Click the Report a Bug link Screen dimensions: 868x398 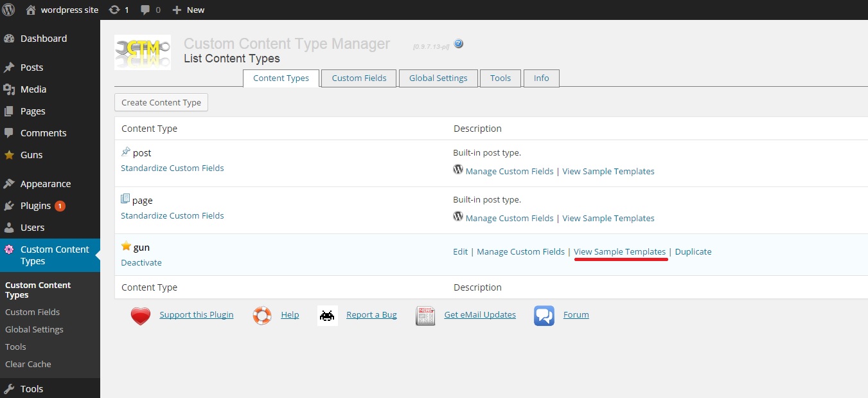371,315
